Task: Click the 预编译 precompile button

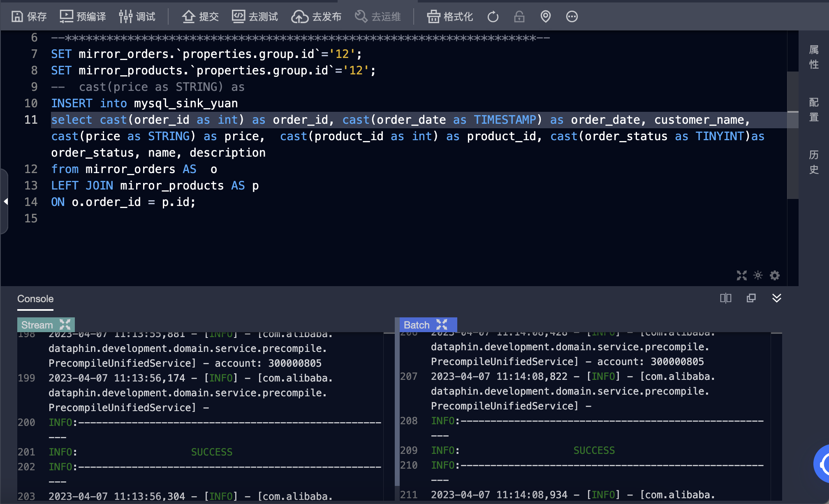Action: (x=83, y=16)
